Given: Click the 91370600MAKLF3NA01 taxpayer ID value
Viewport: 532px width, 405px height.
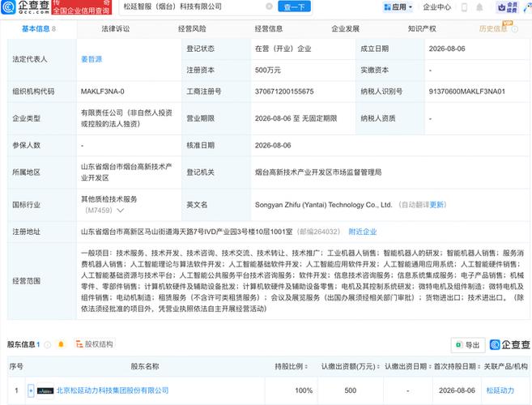Looking at the screenshot, I should [467, 92].
